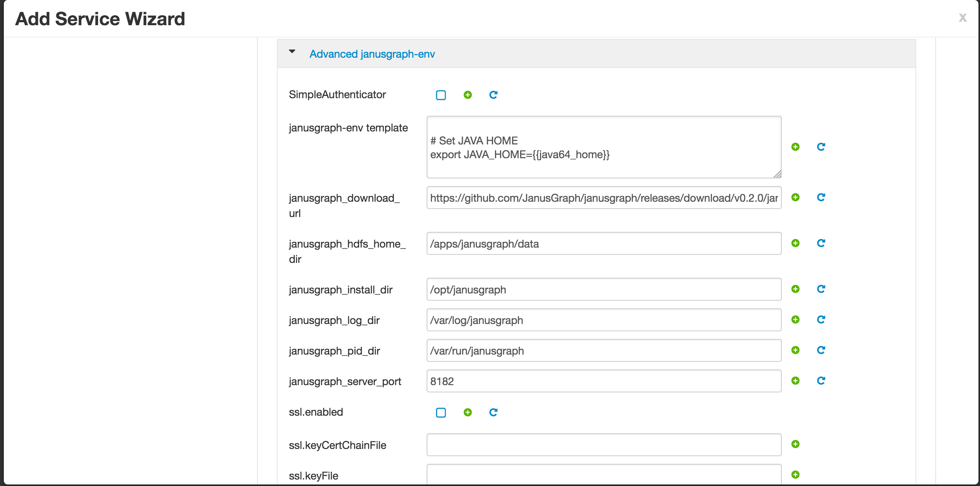Click inside the janusgraph-env template text area
980x486 pixels.
[604, 147]
